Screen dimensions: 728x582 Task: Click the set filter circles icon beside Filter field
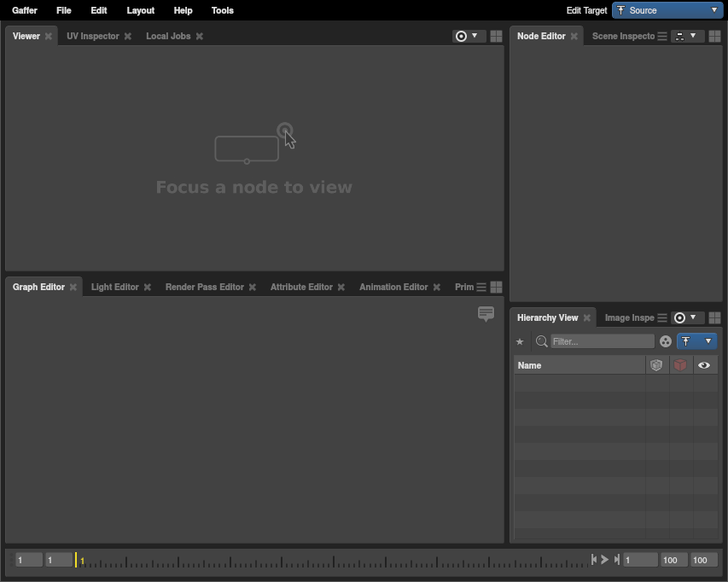666,341
